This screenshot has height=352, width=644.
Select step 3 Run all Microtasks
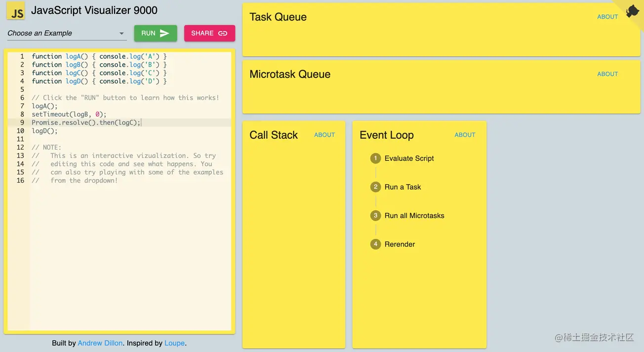407,216
